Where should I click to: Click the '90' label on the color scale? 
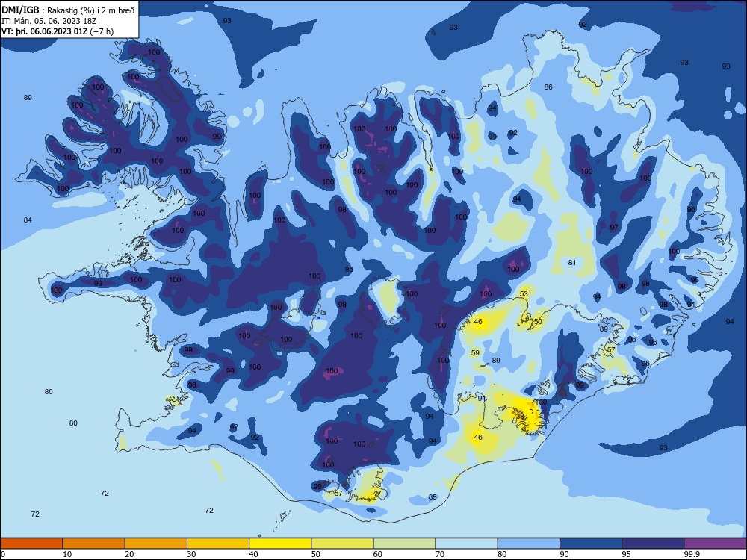(565, 554)
